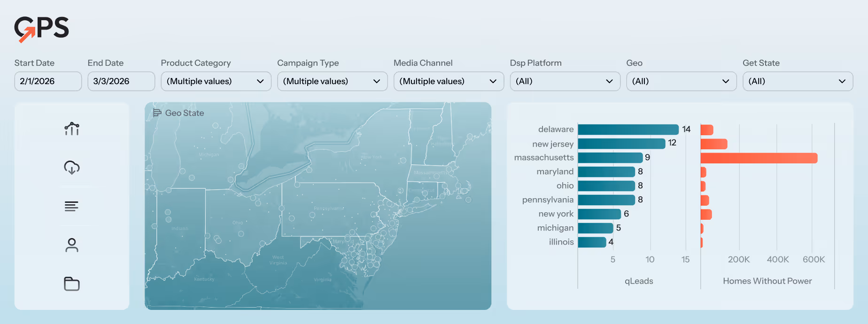
Task: Open the Product Category dropdown
Action: 216,81
